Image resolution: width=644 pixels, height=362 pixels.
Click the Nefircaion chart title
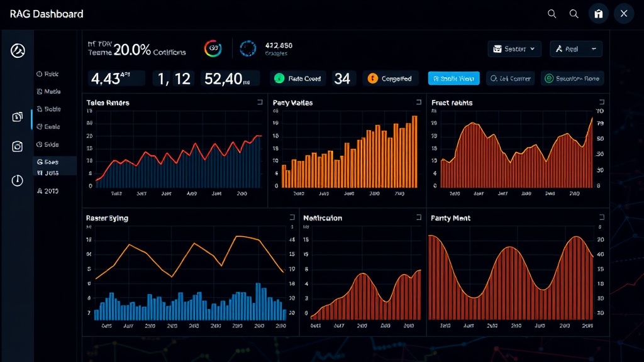click(323, 218)
